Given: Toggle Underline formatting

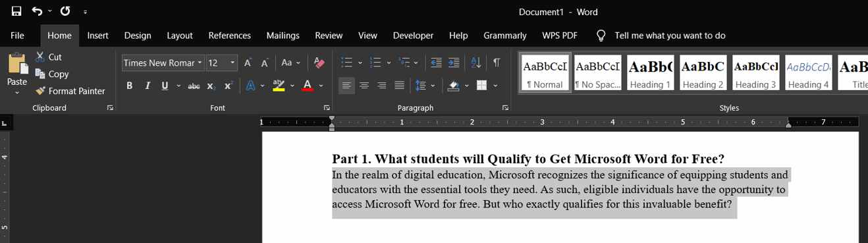Looking at the screenshot, I should coord(165,86).
